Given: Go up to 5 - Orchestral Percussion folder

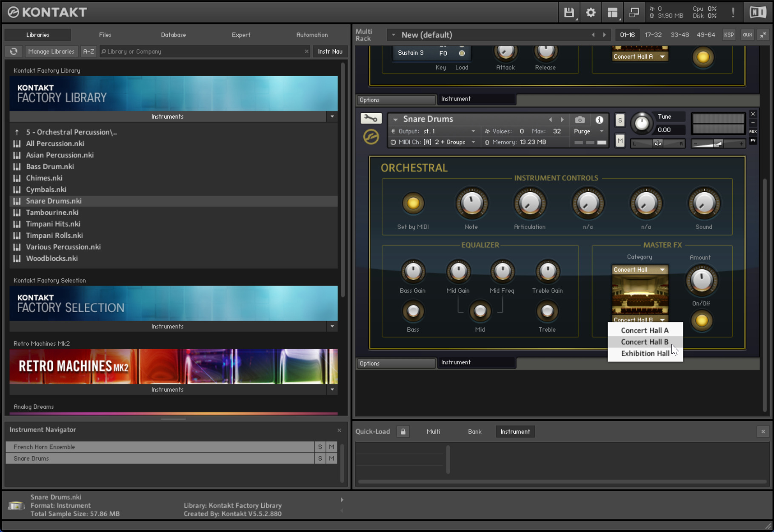Looking at the screenshot, I should coord(71,132).
